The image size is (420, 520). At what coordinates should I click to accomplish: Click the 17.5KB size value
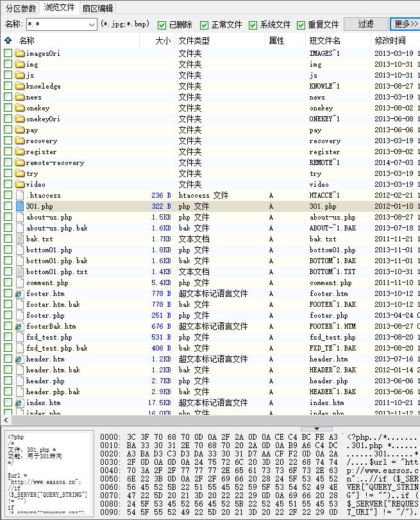tap(160, 403)
